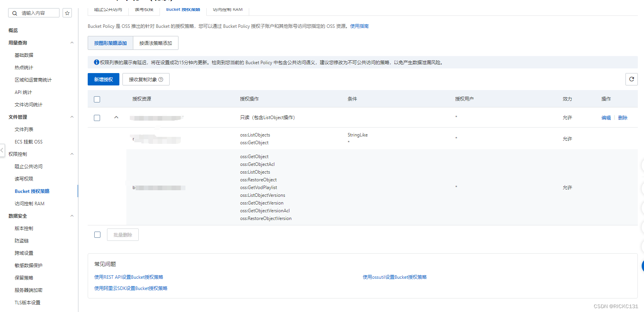Toggle the select-all checkbox in table header
This screenshot has width=644, height=312.
pos(97,99)
